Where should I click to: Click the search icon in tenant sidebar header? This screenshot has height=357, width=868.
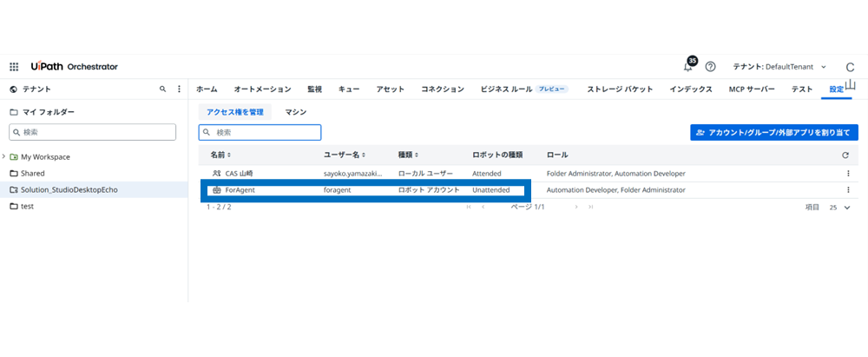(162, 89)
